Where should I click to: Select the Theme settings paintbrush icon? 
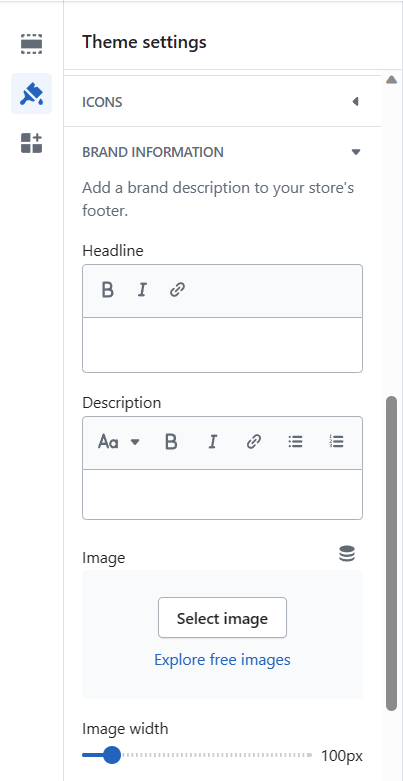(x=31, y=94)
